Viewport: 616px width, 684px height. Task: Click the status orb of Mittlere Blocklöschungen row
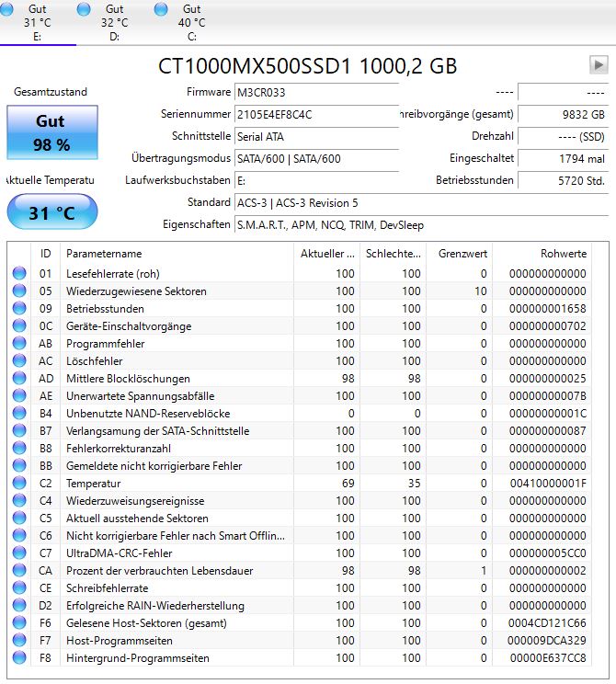click(19, 378)
